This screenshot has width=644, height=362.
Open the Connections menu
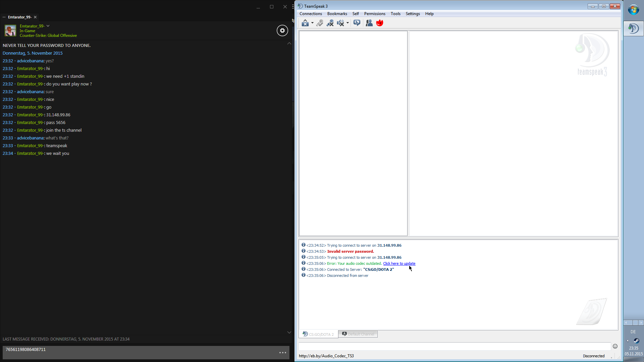(x=311, y=14)
